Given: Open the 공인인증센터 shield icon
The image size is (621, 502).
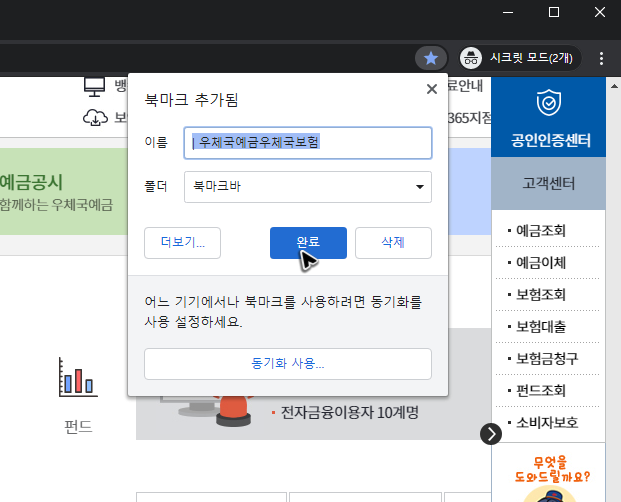Looking at the screenshot, I should tap(549, 103).
